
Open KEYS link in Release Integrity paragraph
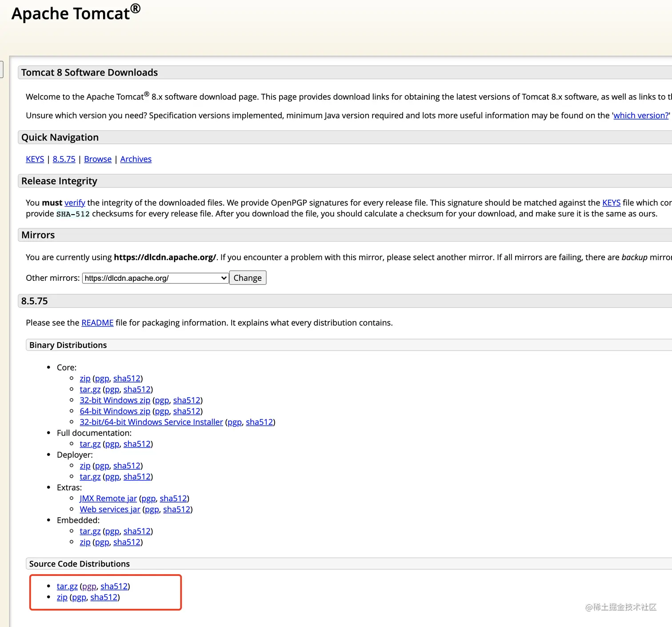[611, 203]
